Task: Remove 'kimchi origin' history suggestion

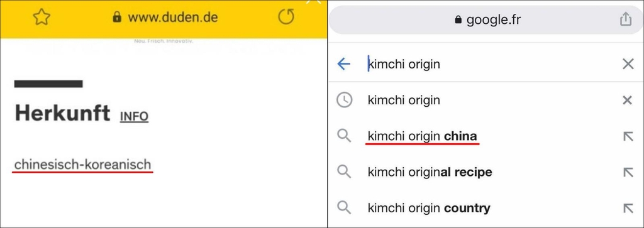Action: pyautogui.click(x=627, y=100)
